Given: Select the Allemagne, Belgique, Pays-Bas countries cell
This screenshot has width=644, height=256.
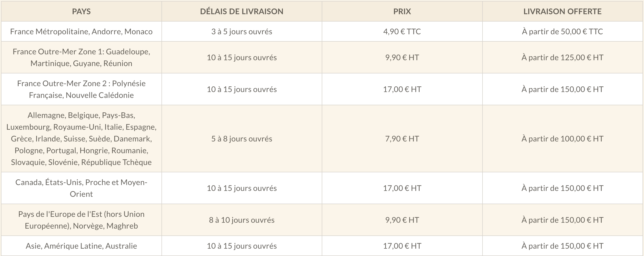Looking at the screenshot, I should (81, 139).
